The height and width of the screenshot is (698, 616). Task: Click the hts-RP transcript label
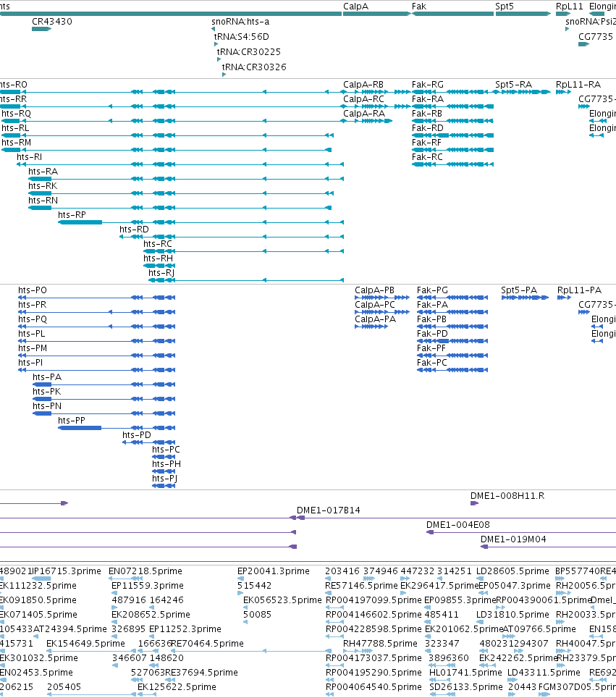click(72, 215)
